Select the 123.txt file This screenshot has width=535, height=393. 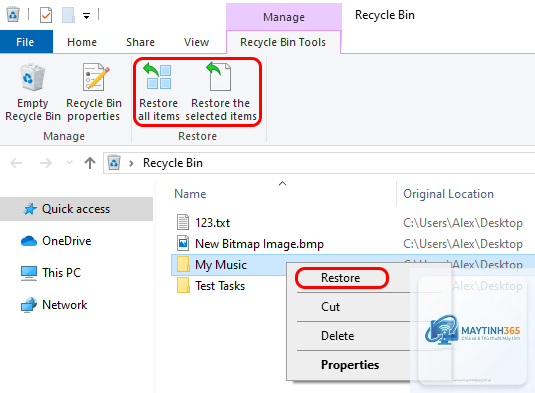(212, 223)
